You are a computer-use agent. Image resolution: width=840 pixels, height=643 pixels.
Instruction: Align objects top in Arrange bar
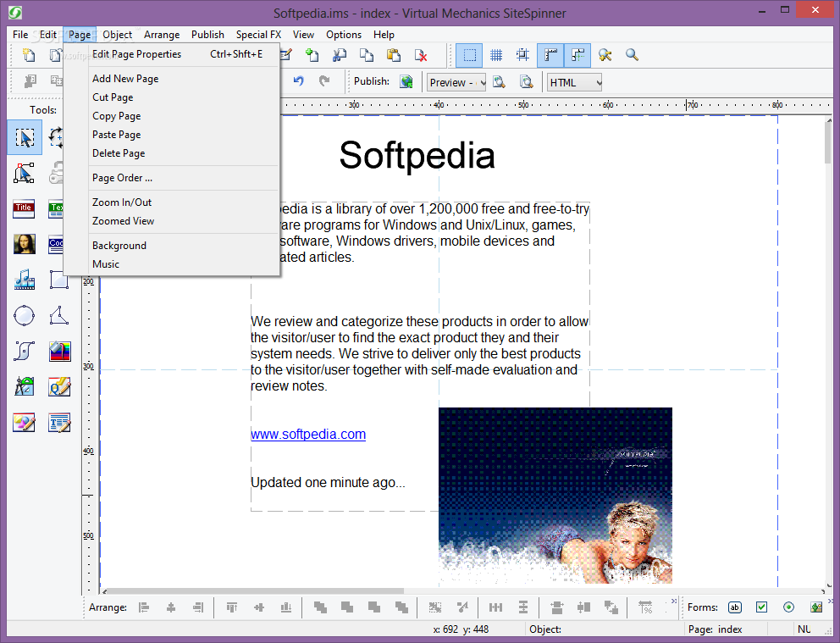tap(231, 607)
